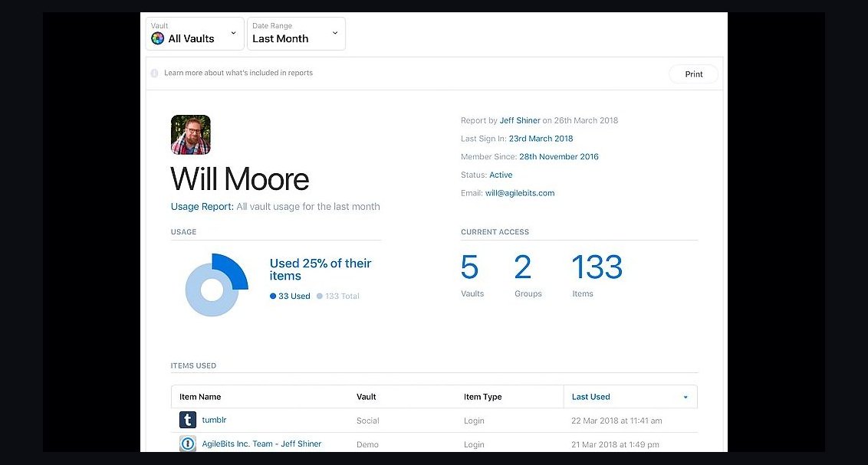Click the 133 Total legend dot
The image size is (868, 465).
tap(320, 296)
